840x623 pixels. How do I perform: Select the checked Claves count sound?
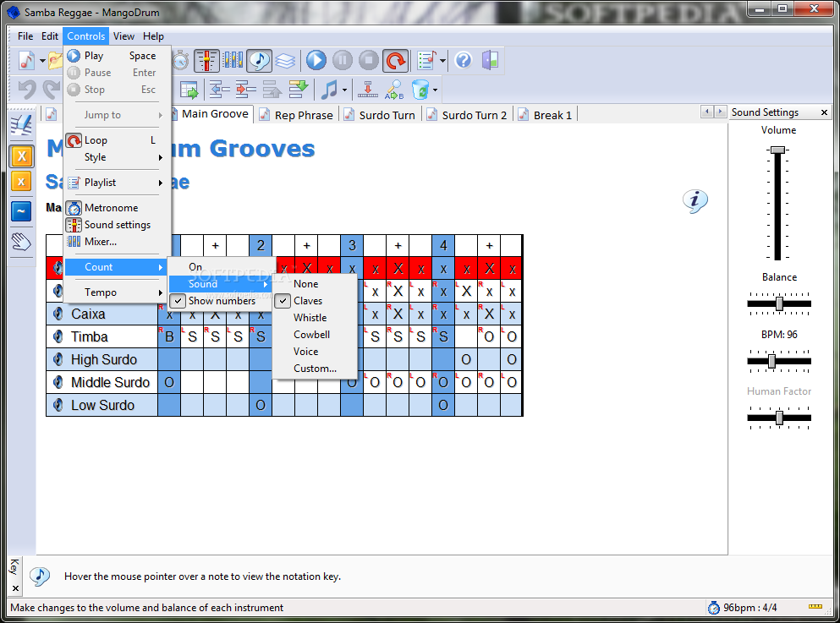315,301
